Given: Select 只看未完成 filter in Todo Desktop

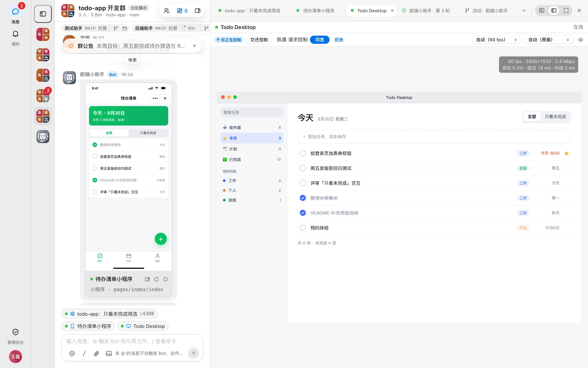Looking at the screenshot, I should [555, 117].
